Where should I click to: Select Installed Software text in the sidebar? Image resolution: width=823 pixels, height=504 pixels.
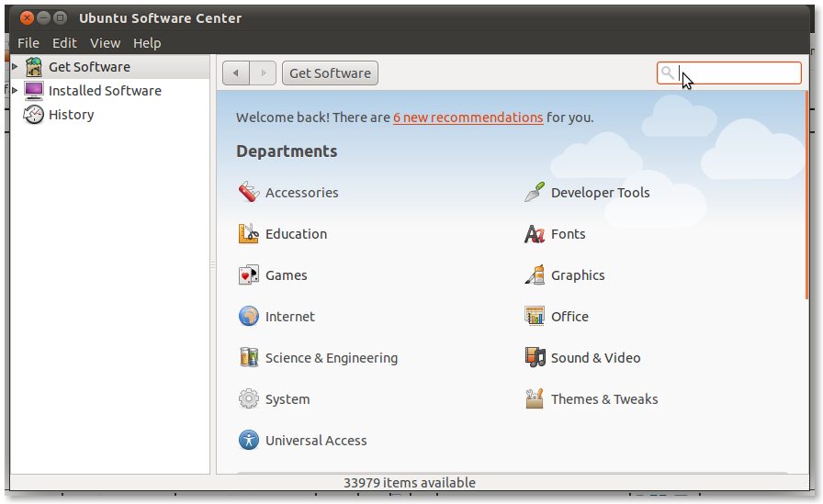(x=105, y=91)
